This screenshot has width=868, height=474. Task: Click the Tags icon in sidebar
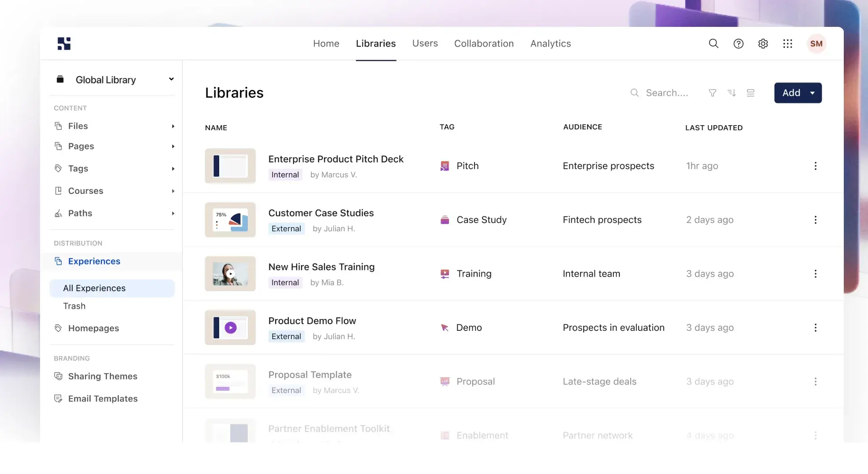(58, 168)
